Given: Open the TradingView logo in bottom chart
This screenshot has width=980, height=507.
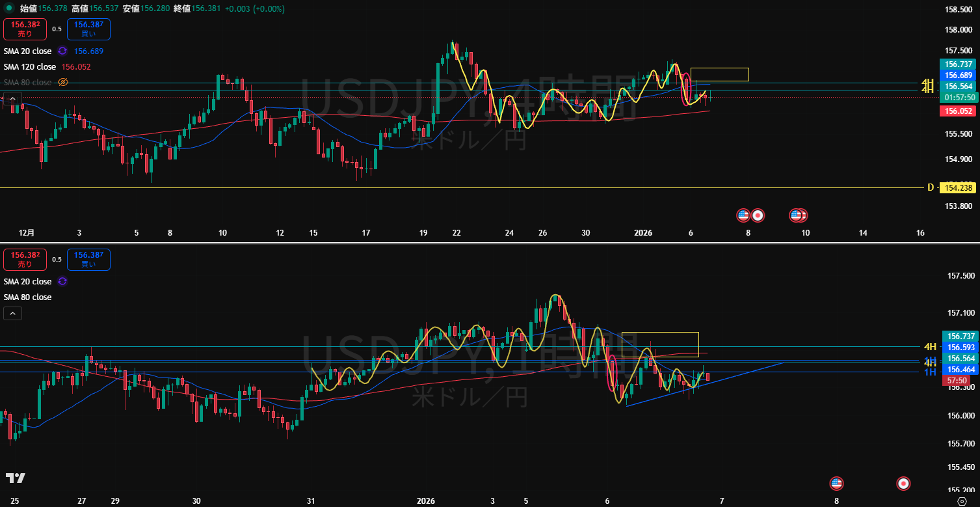Looking at the screenshot, I should point(16,478).
